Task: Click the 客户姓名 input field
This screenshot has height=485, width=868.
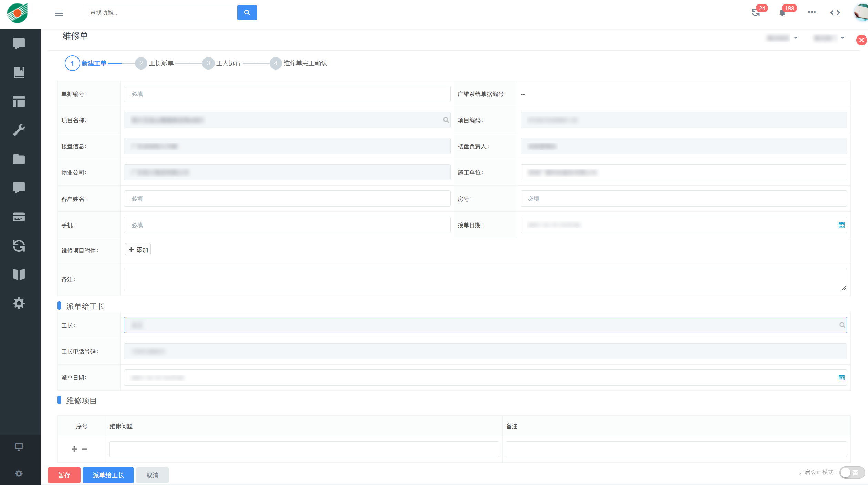Action: pos(287,199)
